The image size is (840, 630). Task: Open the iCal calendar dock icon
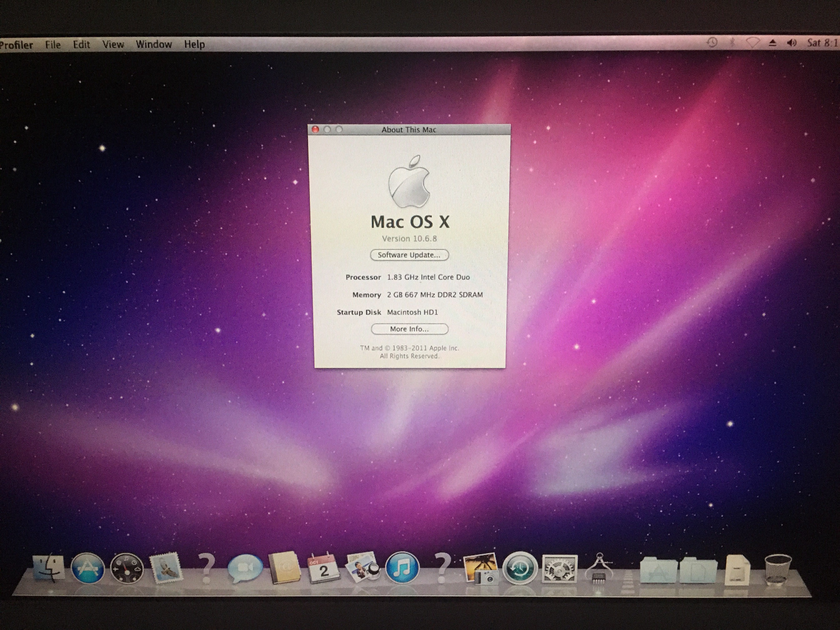[323, 568]
